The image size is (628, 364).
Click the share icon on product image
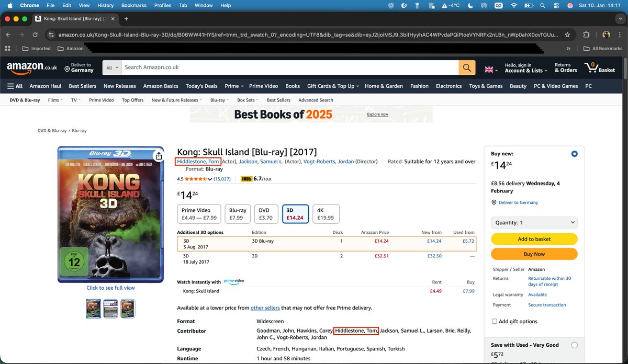click(158, 155)
